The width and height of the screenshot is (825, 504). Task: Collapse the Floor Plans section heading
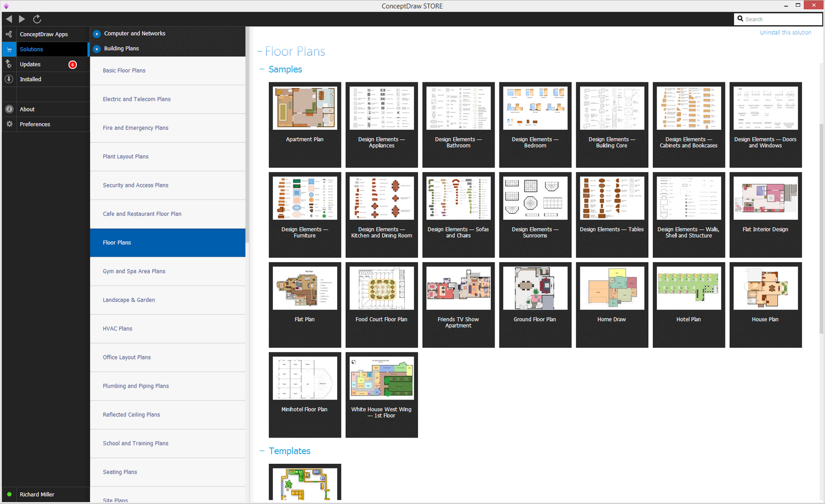click(260, 52)
